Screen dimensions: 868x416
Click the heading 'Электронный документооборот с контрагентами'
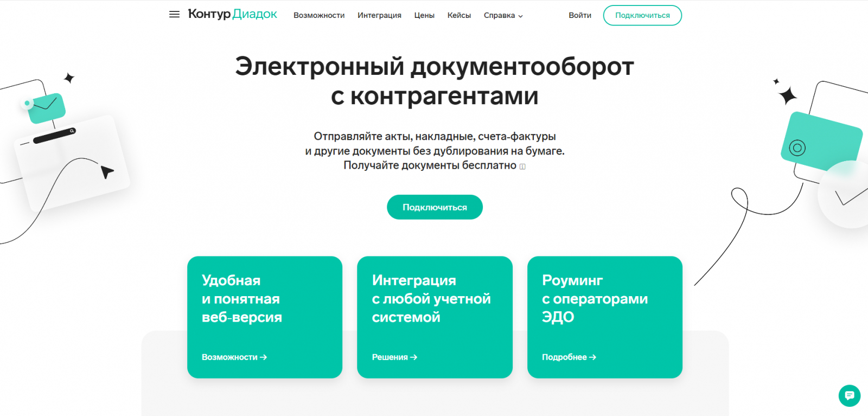tap(435, 81)
